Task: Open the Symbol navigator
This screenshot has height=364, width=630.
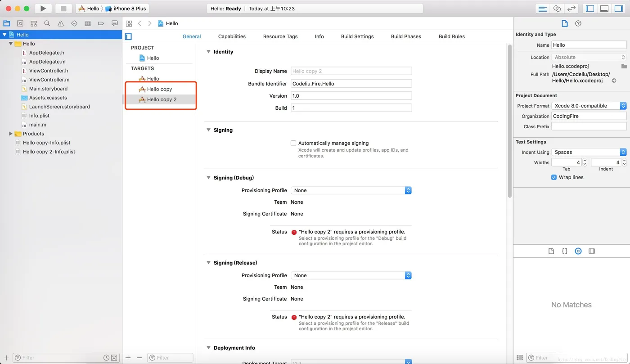Action: pos(34,23)
